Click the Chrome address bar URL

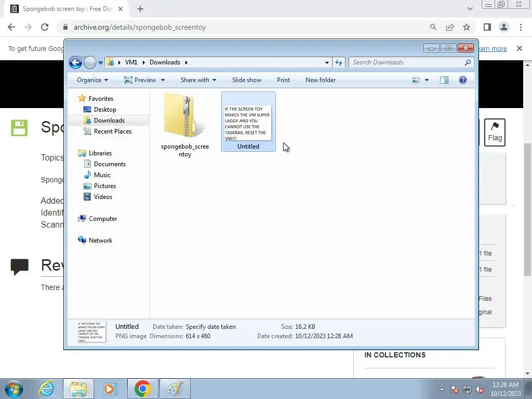coord(140,27)
